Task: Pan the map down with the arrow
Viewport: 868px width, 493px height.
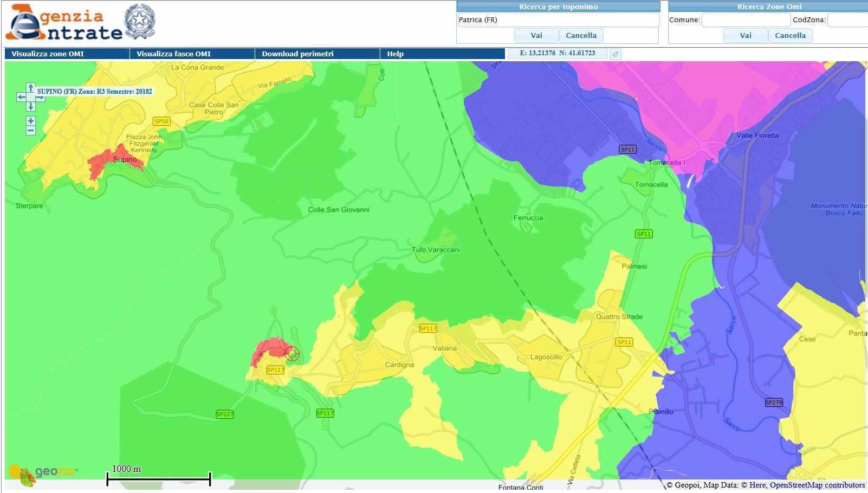Action: tap(31, 107)
